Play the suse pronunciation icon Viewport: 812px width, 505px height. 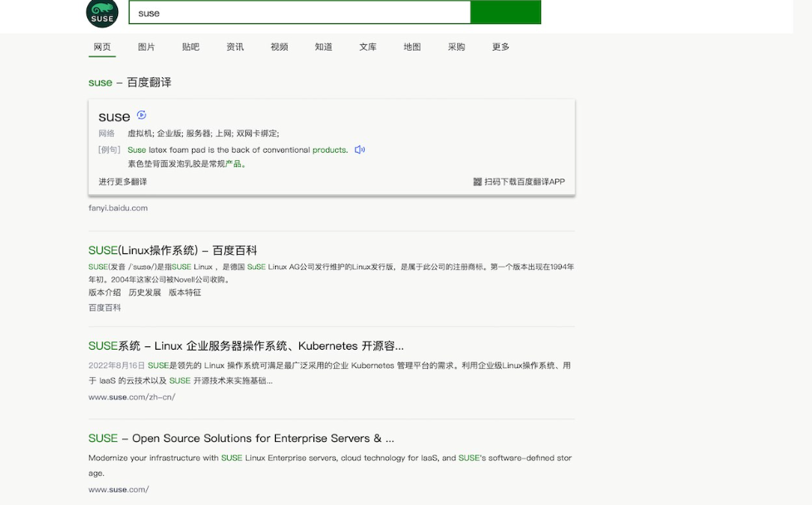141,115
